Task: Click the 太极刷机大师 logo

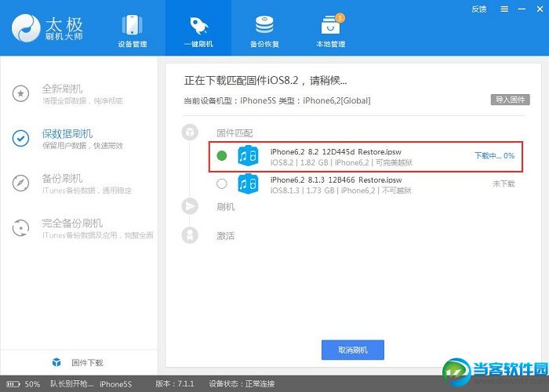Action: (47, 28)
